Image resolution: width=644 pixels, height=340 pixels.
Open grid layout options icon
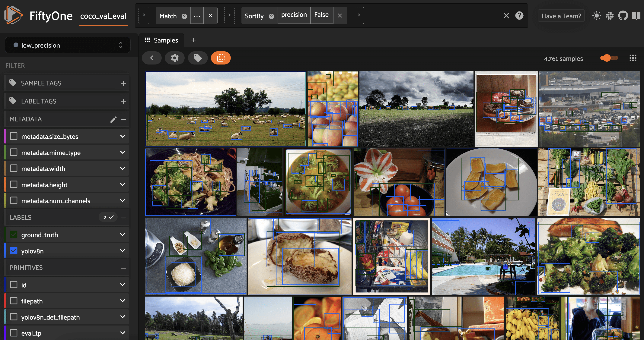click(633, 58)
